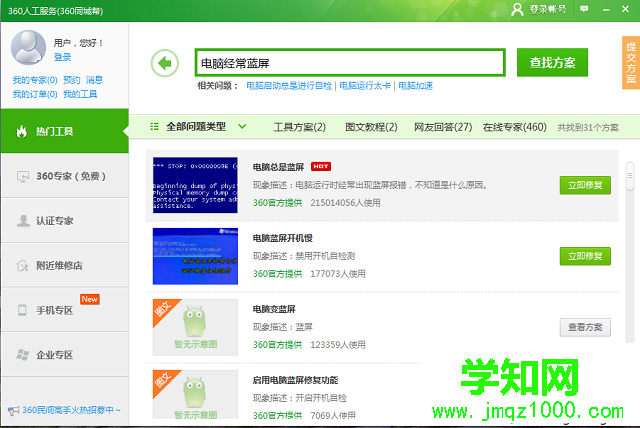This screenshot has height=428, width=640.
Task: Open the 电脑变蓝屏 placeholder thumbnail
Action: 195,327
